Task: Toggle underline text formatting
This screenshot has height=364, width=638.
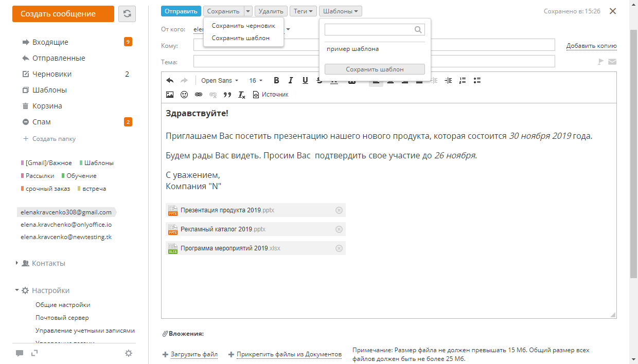Action: pyautogui.click(x=305, y=80)
